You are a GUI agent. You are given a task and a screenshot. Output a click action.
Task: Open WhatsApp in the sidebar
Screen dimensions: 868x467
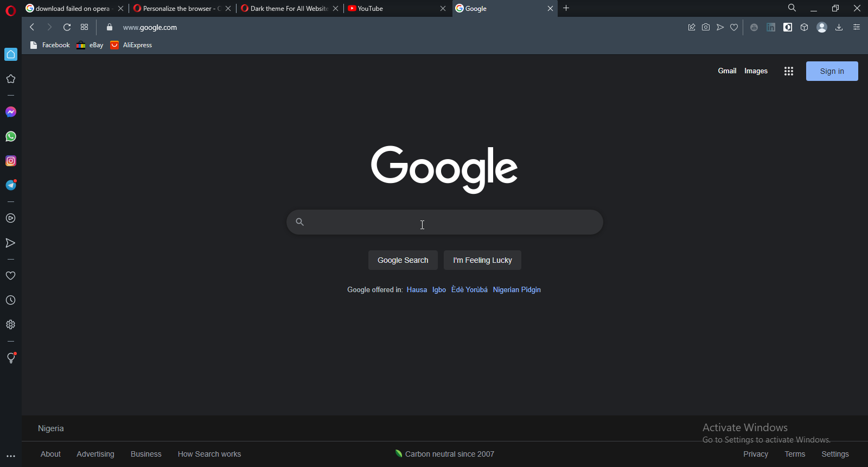point(11,136)
